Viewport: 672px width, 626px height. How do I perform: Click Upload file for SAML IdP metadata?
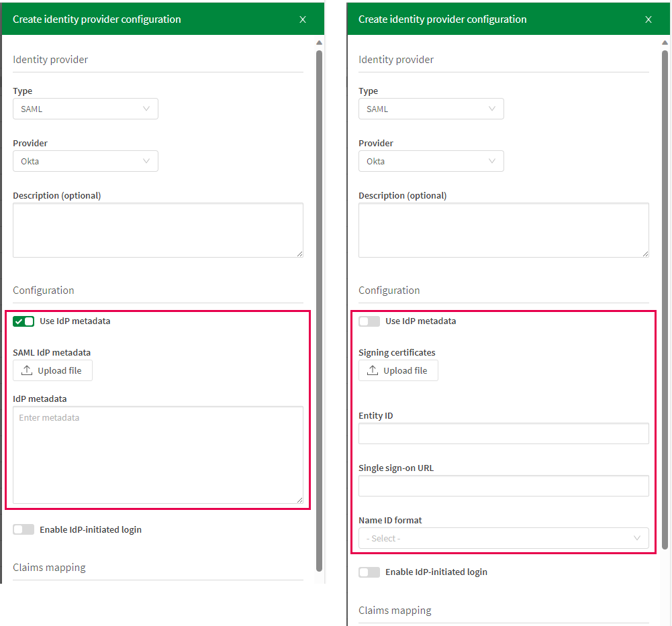tap(52, 370)
